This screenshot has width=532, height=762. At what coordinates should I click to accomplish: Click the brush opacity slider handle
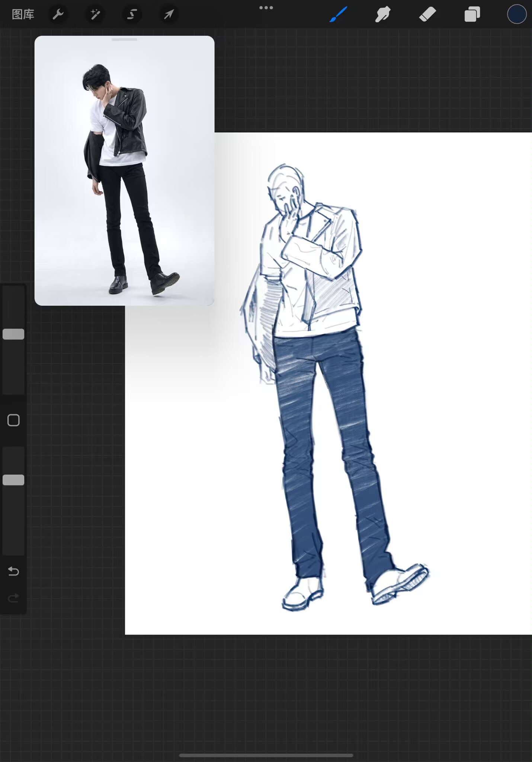13,480
